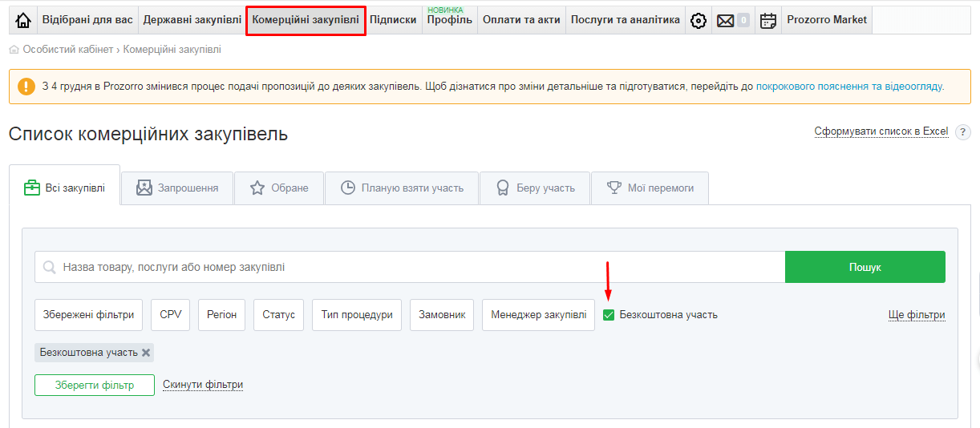Open the Запрошення tab

click(x=177, y=188)
